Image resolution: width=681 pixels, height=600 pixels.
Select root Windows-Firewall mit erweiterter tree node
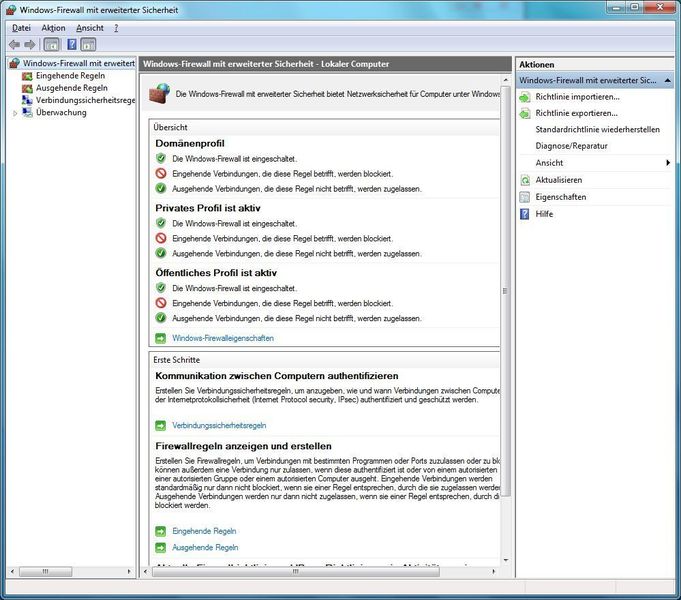[79, 63]
